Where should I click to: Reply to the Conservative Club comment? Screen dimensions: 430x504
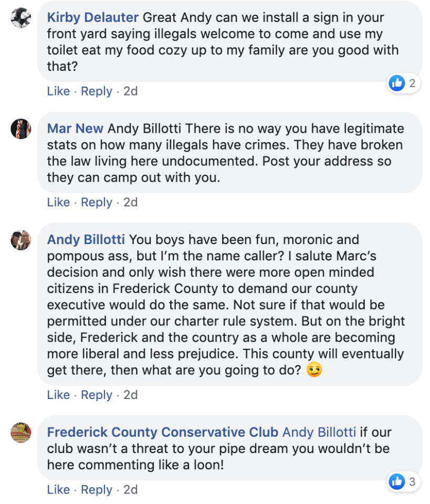pos(97,490)
